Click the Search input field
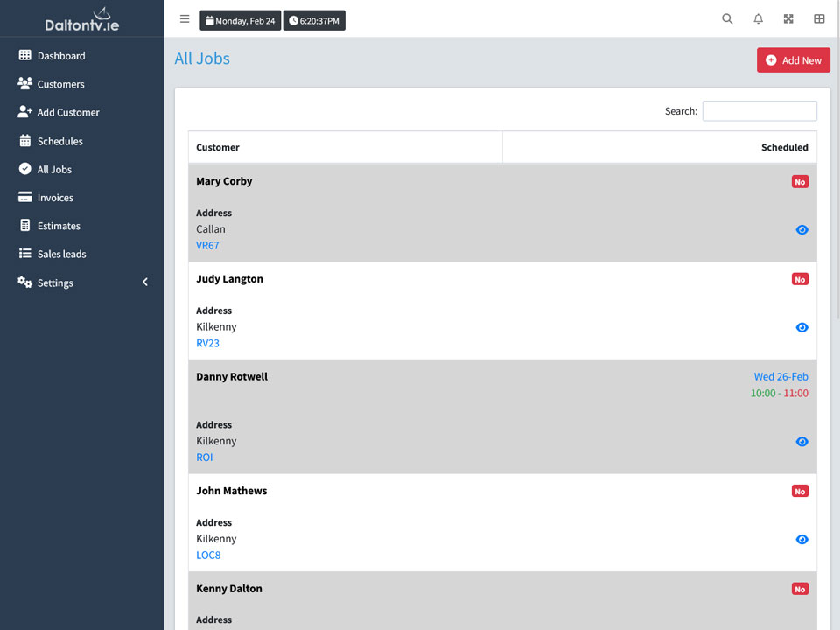This screenshot has width=840, height=630. click(x=759, y=111)
